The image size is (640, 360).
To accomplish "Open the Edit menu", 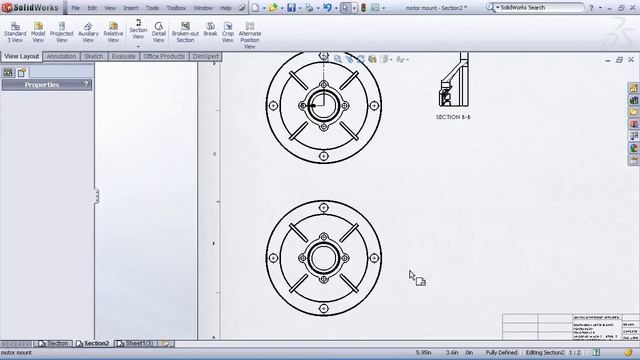I will coord(92,8).
